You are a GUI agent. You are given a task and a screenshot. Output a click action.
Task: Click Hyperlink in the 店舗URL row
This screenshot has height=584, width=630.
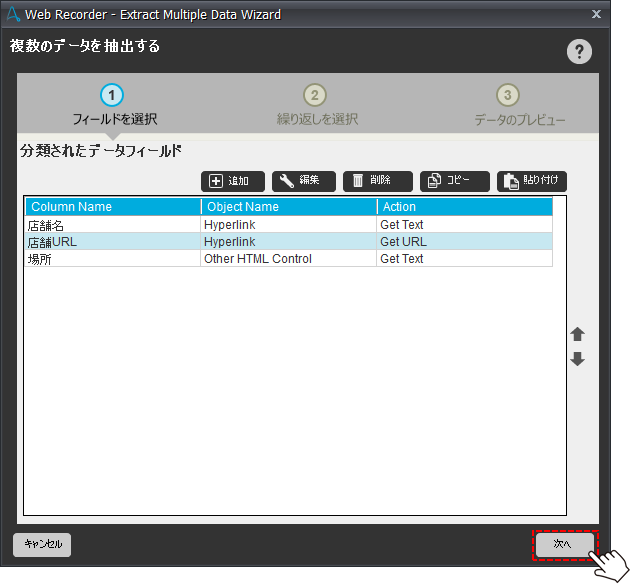pyautogui.click(x=288, y=242)
